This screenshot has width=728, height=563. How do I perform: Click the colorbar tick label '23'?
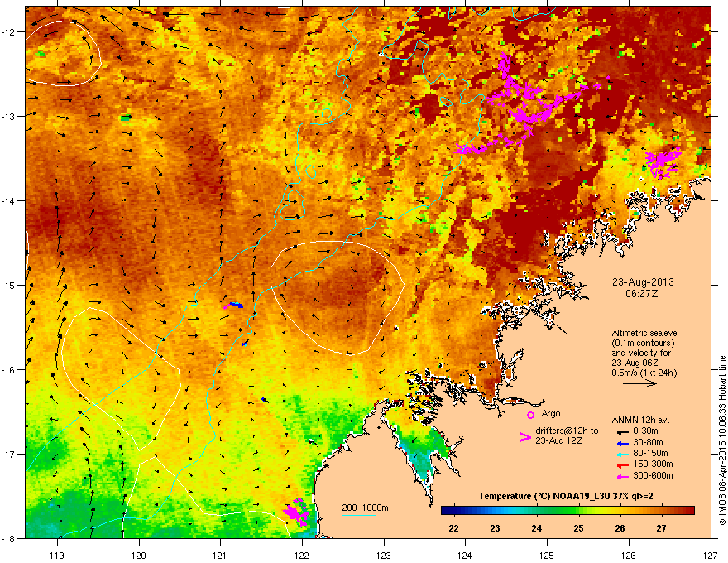point(495,528)
